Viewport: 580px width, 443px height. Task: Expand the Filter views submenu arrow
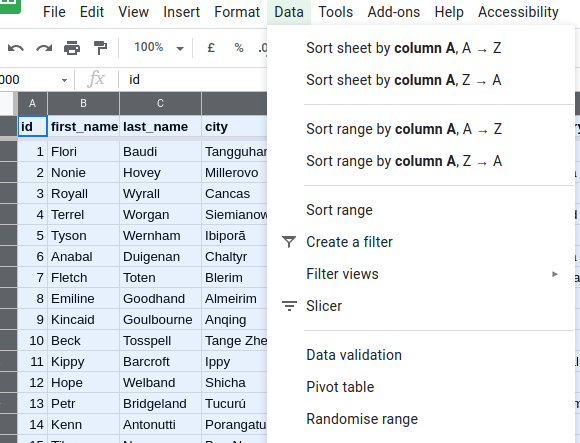554,274
